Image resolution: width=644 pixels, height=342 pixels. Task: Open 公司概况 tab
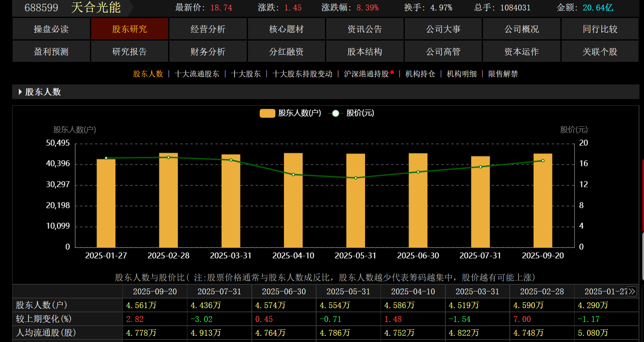[x=521, y=29]
